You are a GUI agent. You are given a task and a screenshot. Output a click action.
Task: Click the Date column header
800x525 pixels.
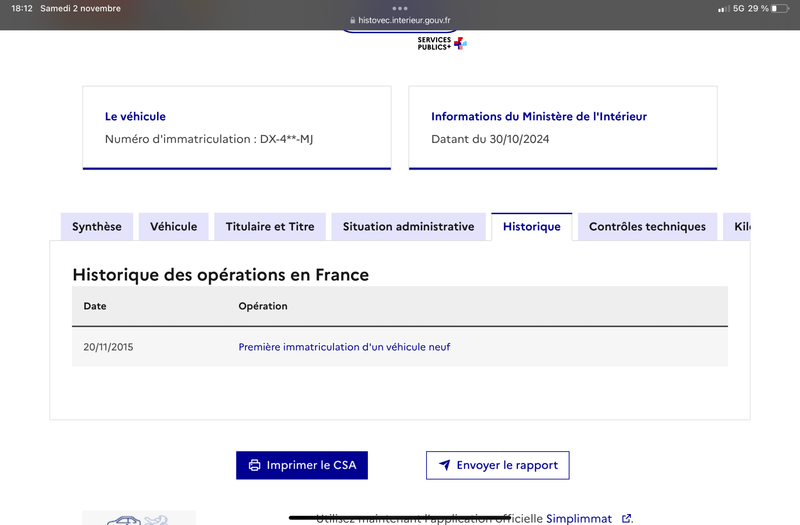(95, 306)
